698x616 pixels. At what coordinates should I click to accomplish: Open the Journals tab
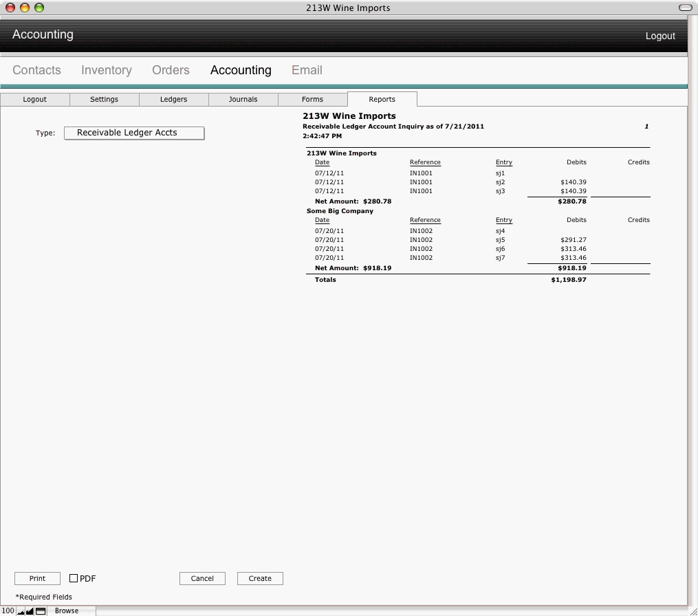pyautogui.click(x=243, y=99)
